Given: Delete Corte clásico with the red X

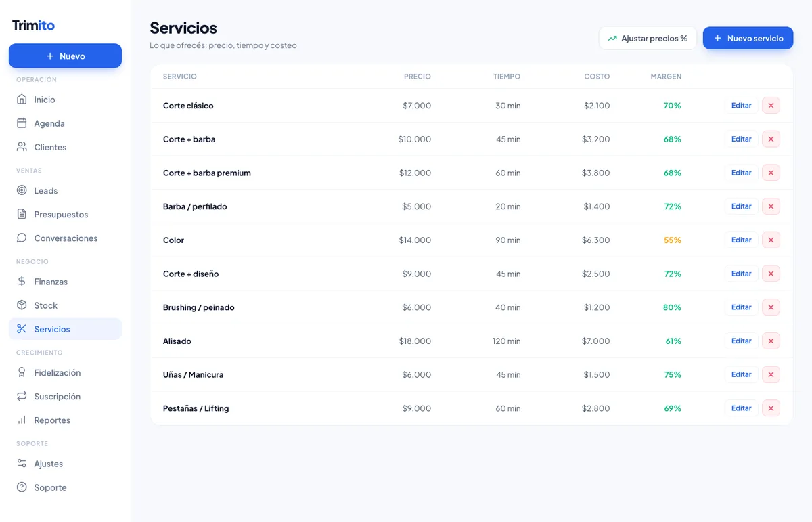Looking at the screenshot, I should 771,106.
